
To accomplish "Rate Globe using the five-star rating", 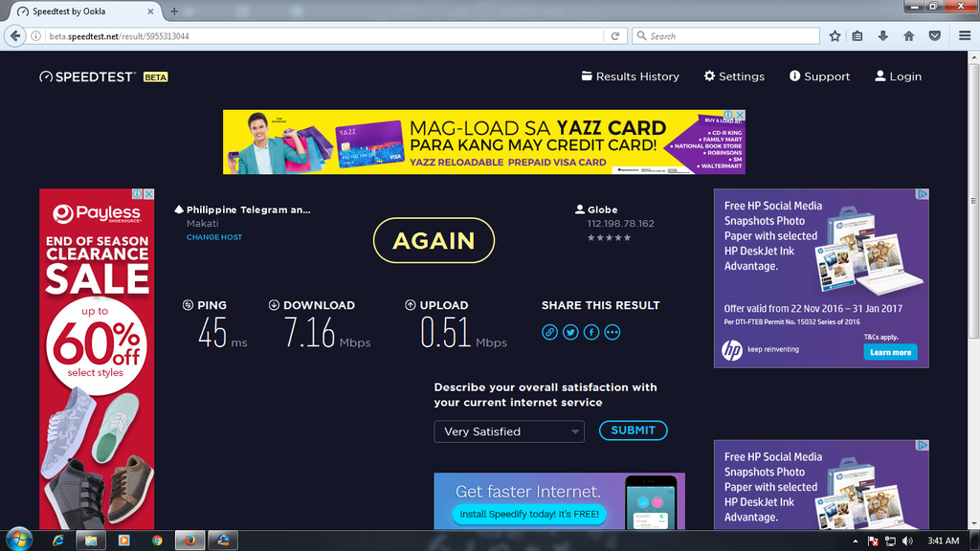I will coord(610,237).
